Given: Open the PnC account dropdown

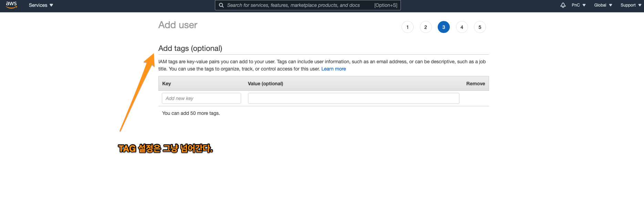Looking at the screenshot, I should coord(579,5).
